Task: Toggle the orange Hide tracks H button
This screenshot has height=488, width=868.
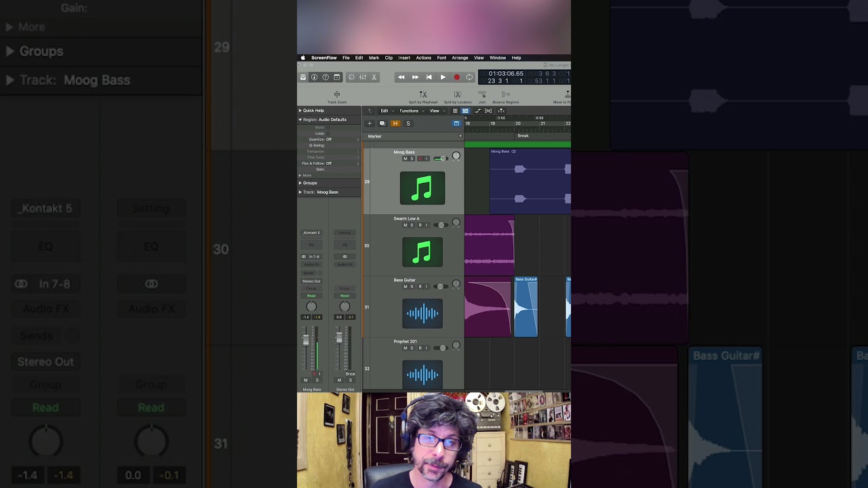Action: [x=395, y=123]
